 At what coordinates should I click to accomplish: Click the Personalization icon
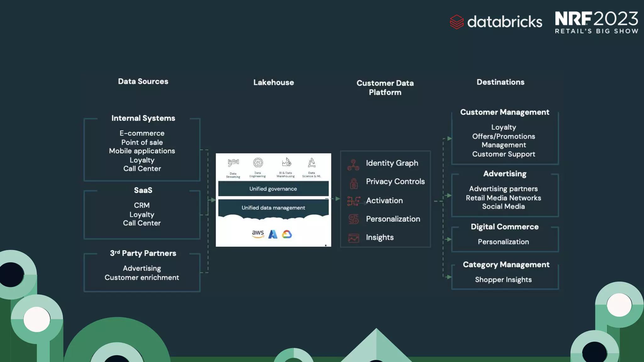[x=353, y=219]
